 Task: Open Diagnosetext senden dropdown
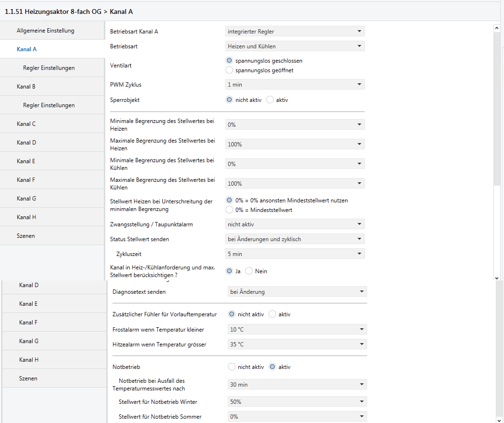(x=297, y=291)
